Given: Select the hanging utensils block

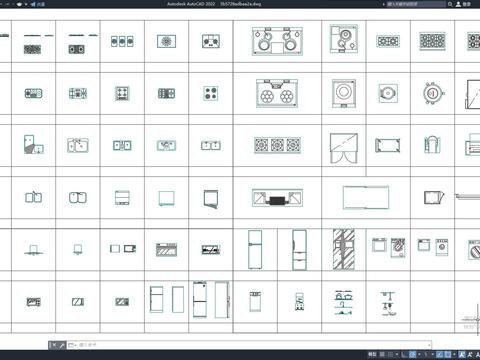Looking at the screenshot, I should 388,304.
